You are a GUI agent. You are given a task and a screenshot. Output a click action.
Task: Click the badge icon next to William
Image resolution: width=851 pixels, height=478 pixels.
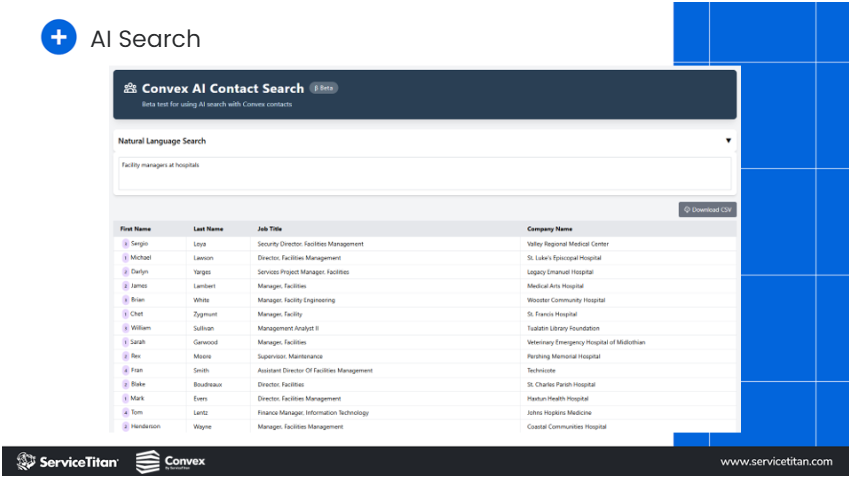[x=125, y=329]
